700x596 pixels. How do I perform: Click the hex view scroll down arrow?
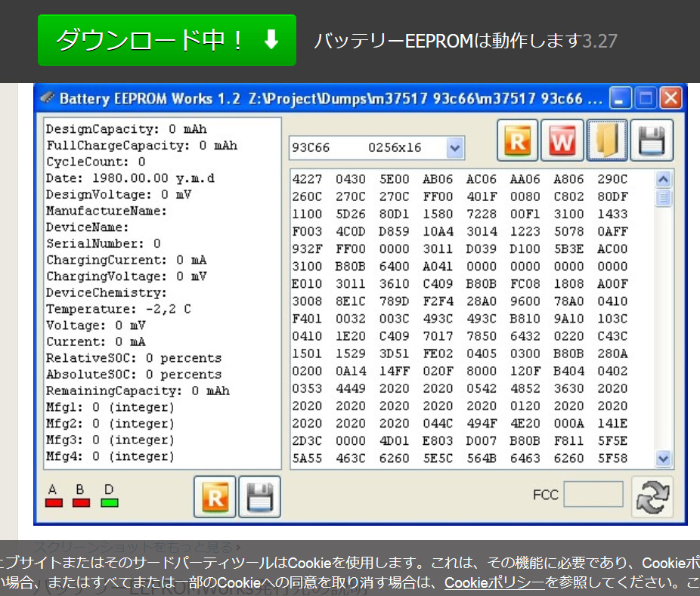pyautogui.click(x=664, y=459)
